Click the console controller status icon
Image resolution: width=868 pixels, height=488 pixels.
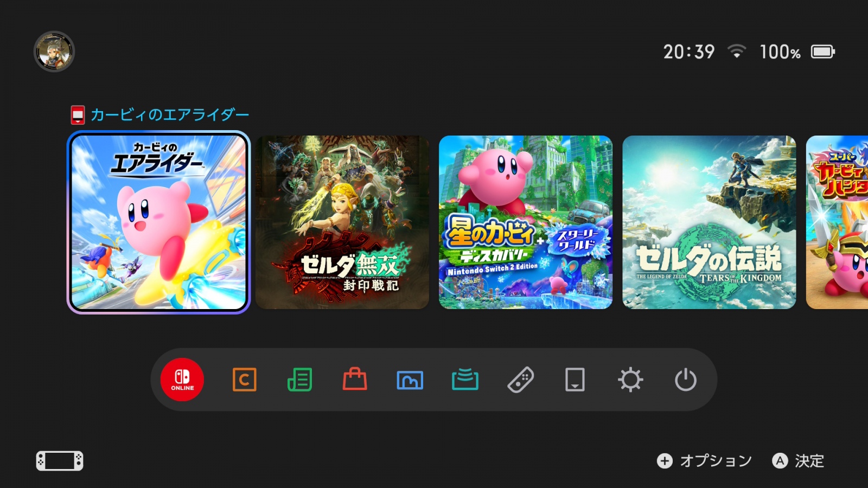click(60, 461)
